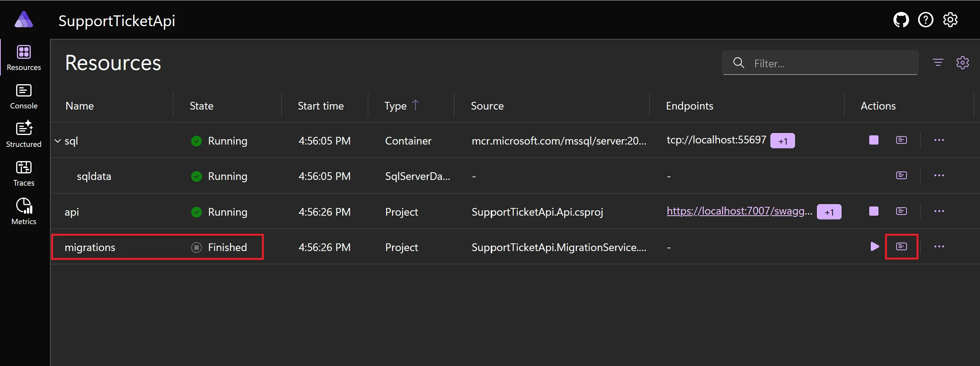
Task: Open the GitHub repository icon in the header
Action: coord(901,20)
